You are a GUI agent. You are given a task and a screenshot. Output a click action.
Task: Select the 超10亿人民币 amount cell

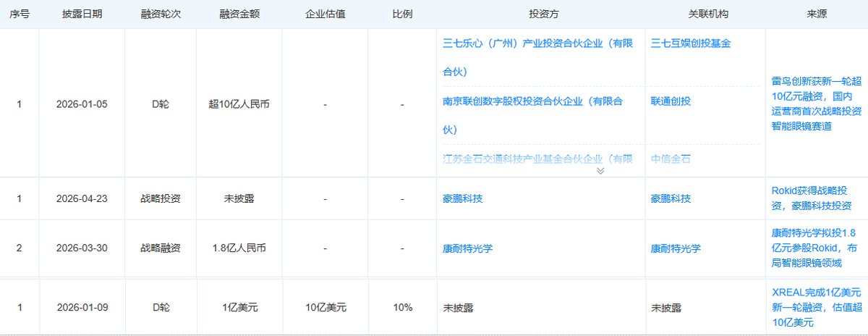click(239, 104)
